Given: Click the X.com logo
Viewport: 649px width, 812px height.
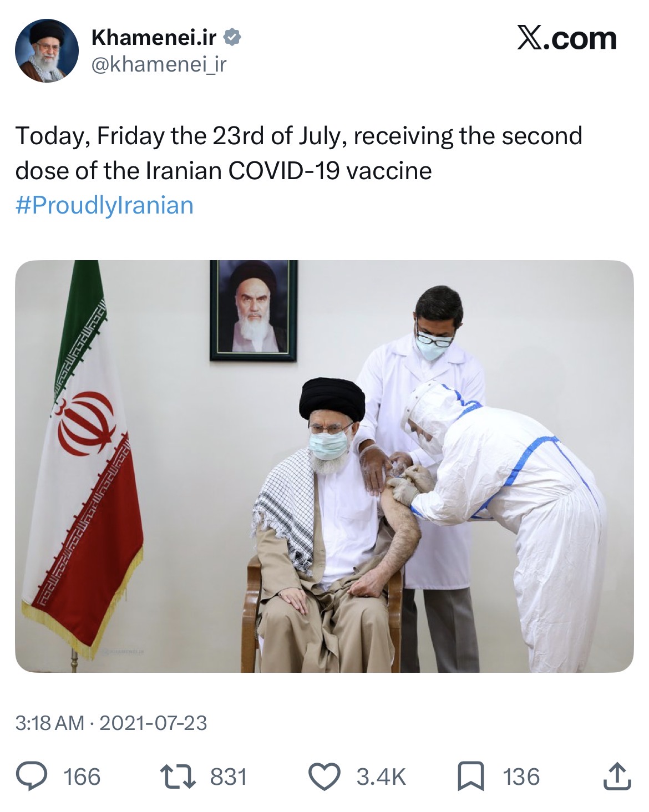Looking at the screenshot, I should click(x=566, y=38).
